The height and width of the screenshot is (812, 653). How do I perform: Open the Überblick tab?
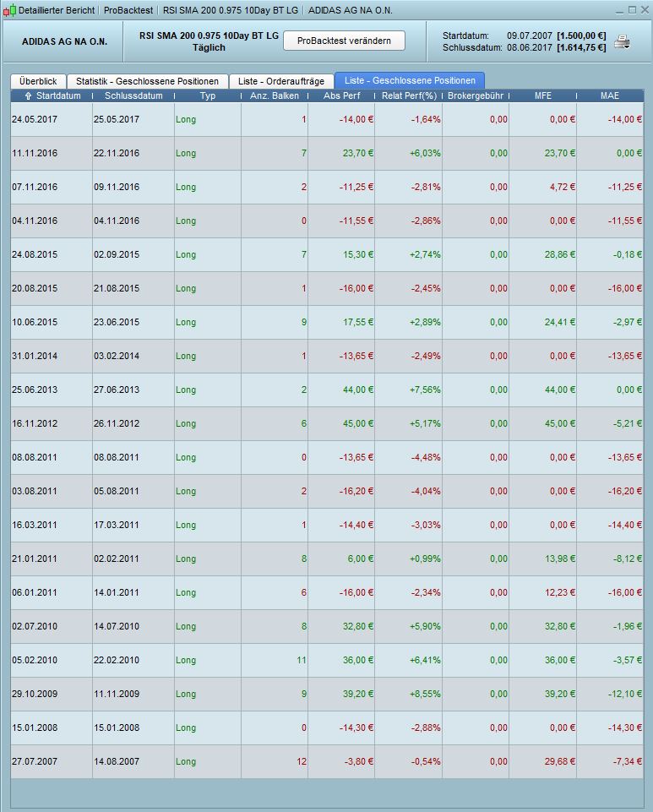38,81
